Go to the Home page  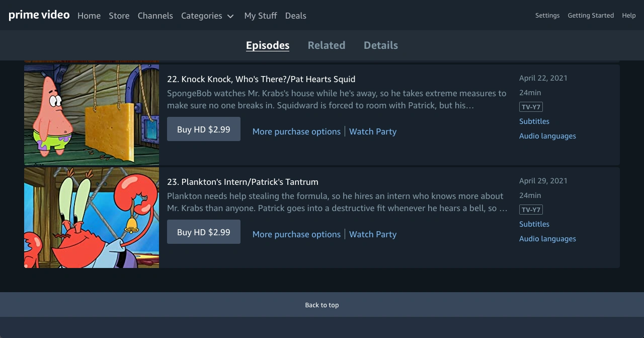89,16
